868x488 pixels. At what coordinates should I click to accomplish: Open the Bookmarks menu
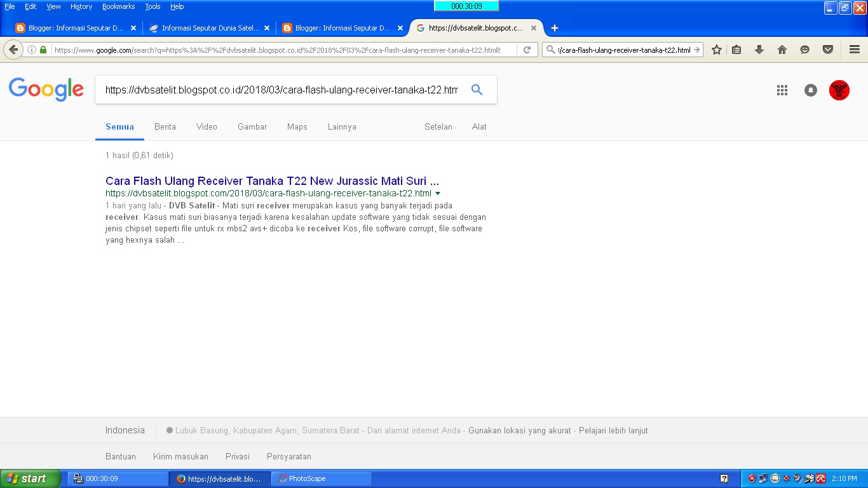pos(119,6)
